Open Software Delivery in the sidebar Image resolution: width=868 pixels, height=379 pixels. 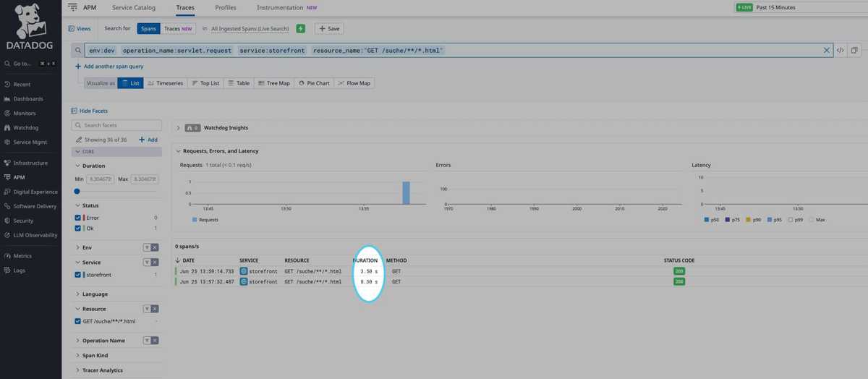coord(35,206)
